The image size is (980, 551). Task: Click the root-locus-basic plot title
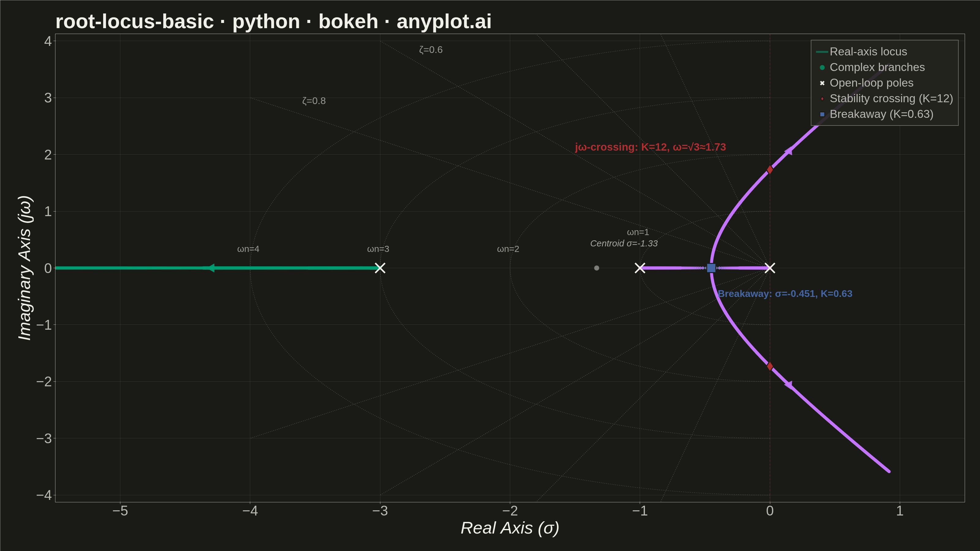[x=273, y=21]
